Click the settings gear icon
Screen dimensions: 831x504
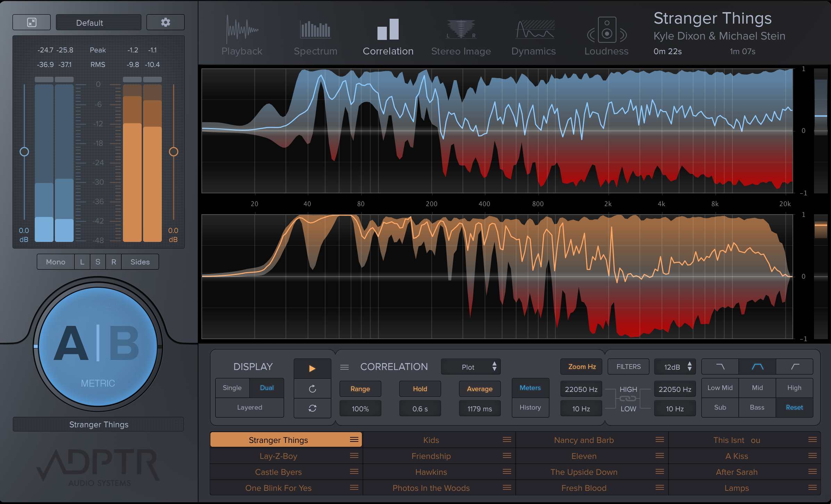pyautogui.click(x=165, y=23)
